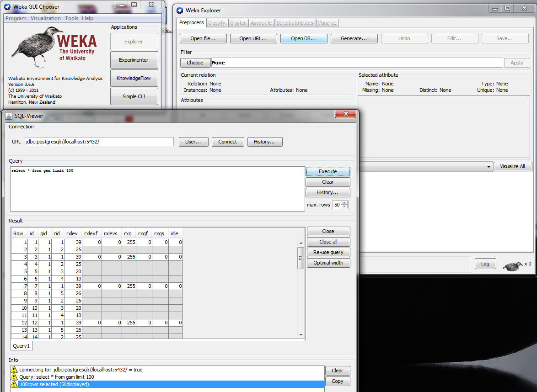Screen dimensions: 537x392
Task: Click the filter Apply button
Action: 517,63
